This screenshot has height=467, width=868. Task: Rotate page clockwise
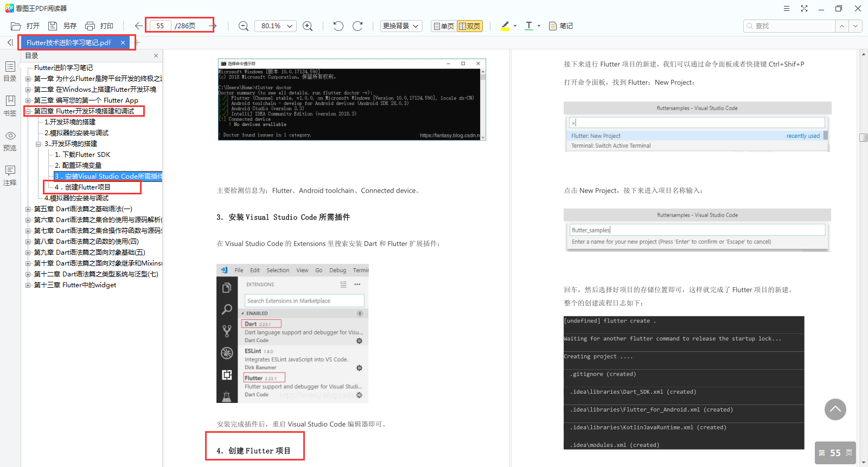coord(358,26)
